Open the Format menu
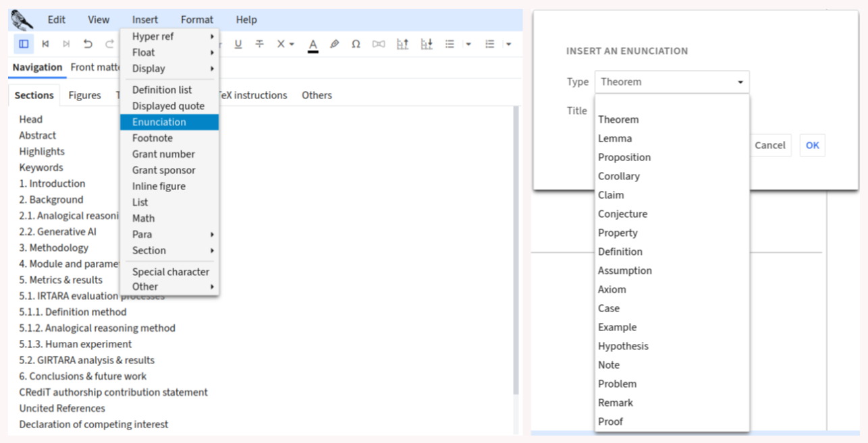This screenshot has width=868, height=443. (x=196, y=20)
